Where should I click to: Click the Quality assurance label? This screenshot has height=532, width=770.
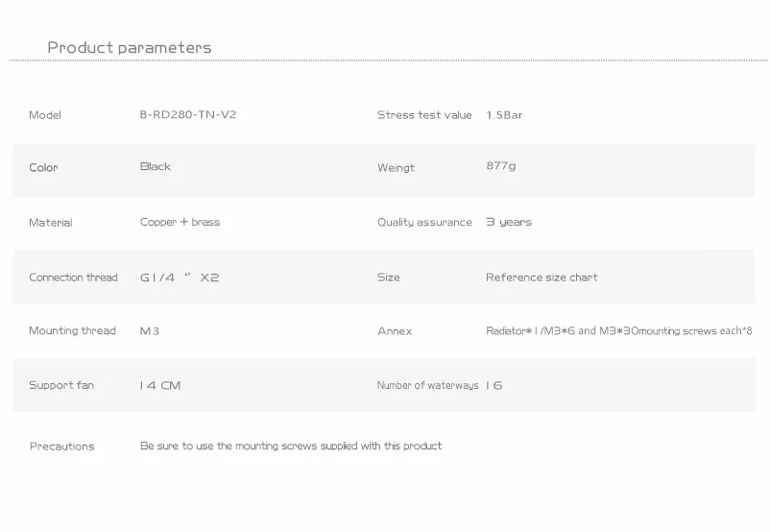coord(424,223)
